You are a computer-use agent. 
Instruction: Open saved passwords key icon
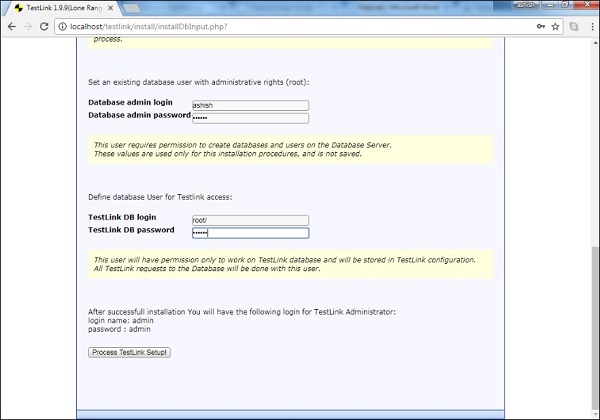coord(541,25)
